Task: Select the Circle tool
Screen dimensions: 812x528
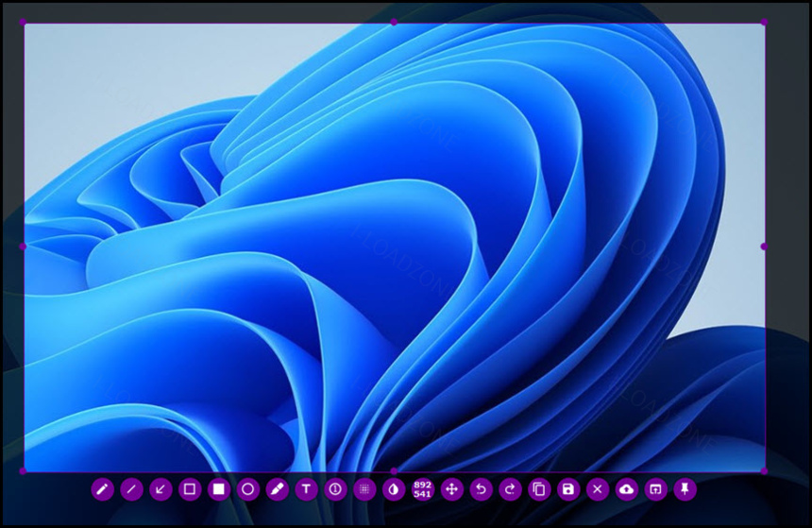Action: click(x=247, y=489)
